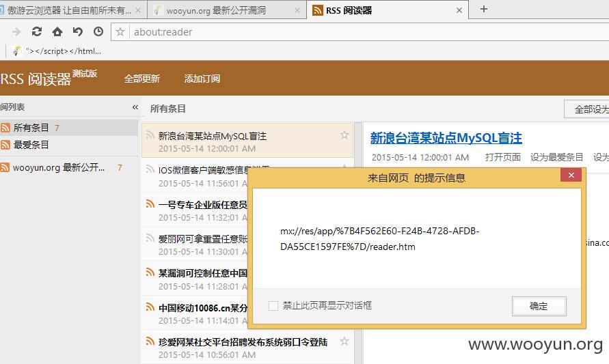Image resolution: width=609 pixels, height=364 pixels.
Task: Star the 新浪台湾某站点MySQL盲注 entry
Action: [344, 135]
